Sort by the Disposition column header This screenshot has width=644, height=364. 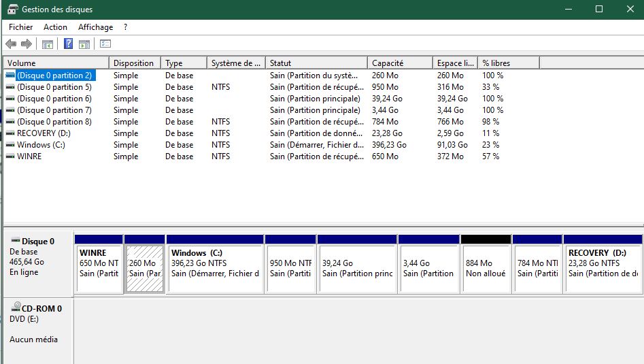pos(135,63)
